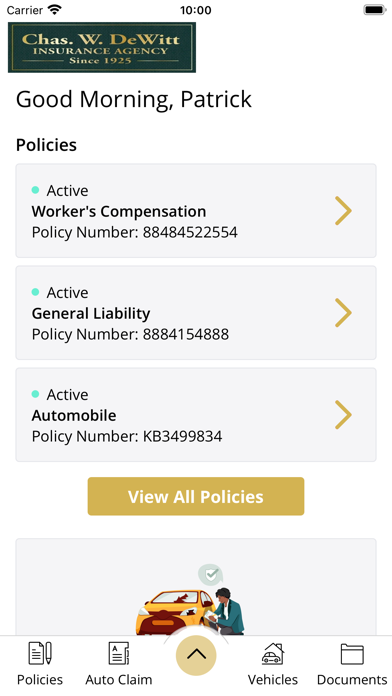
Task: Click the View All Policies button
Action: (x=196, y=496)
